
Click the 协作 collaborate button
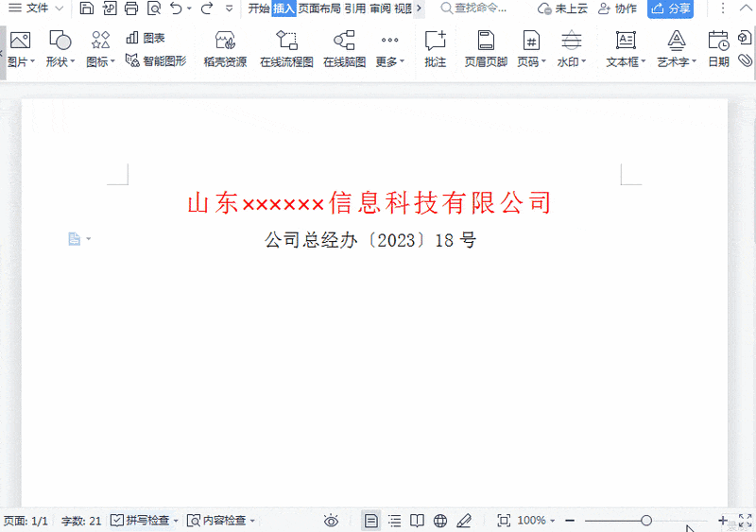coord(618,9)
